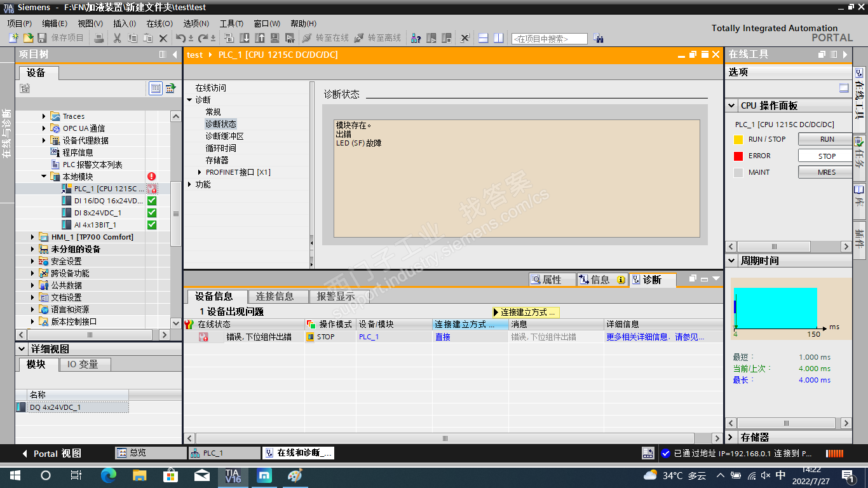Select 循环时间 in diagnostics navigation
868x488 pixels.
click(x=220, y=148)
